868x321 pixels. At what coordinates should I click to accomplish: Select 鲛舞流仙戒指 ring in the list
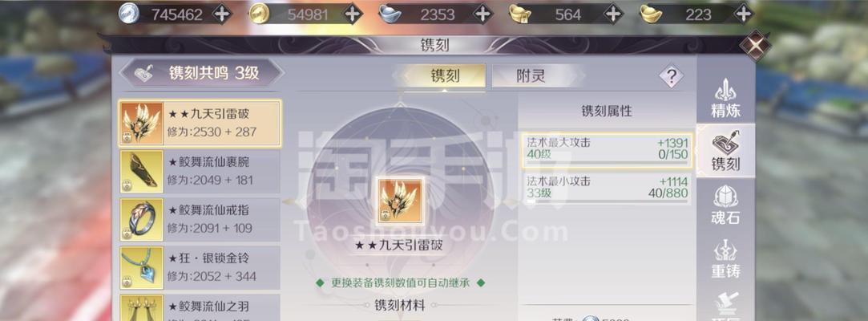(200, 219)
